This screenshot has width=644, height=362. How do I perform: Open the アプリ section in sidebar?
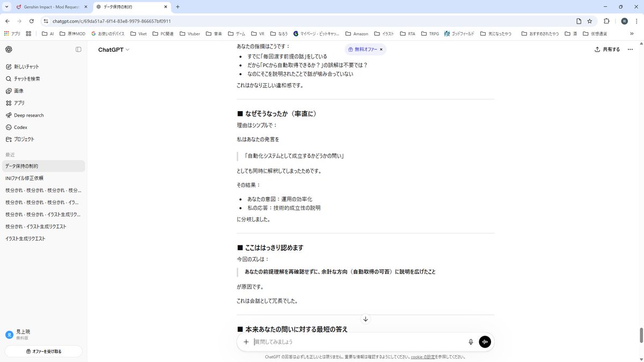point(43,103)
